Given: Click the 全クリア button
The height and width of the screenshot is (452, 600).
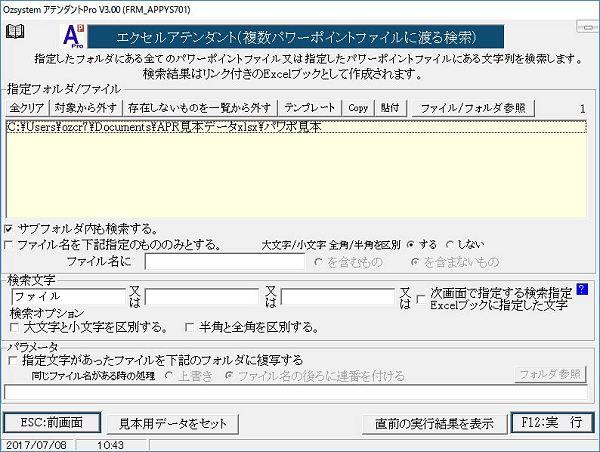Looking at the screenshot, I should 27,108.
